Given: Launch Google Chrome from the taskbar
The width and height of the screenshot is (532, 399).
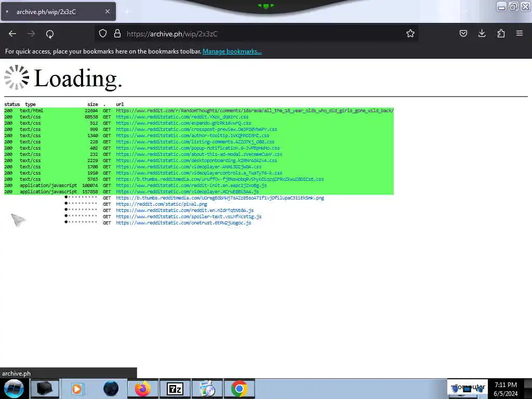Looking at the screenshot, I should 239,389.
